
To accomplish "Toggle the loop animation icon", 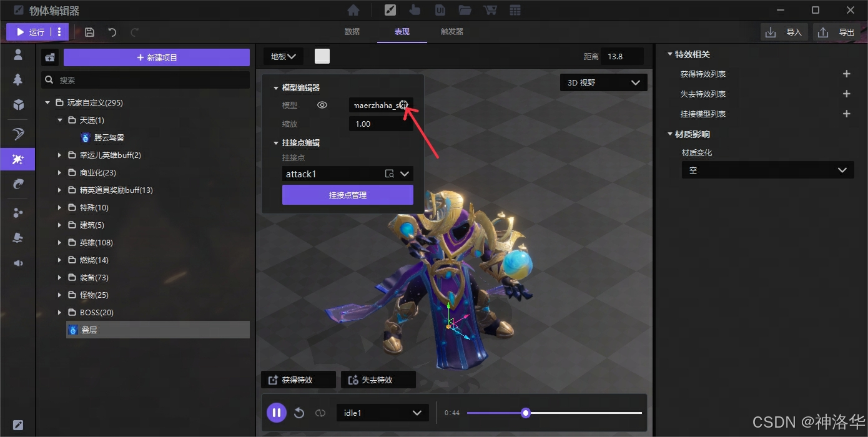I will 320,413.
